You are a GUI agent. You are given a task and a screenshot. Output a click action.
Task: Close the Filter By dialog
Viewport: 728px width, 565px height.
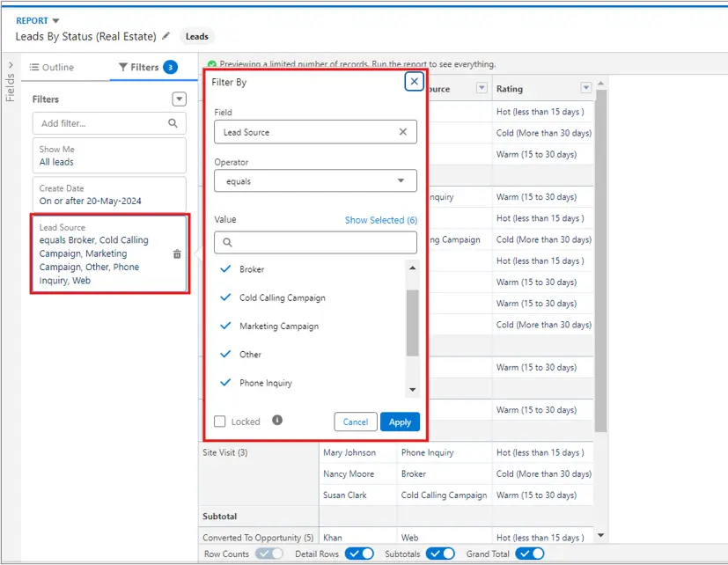(x=414, y=82)
